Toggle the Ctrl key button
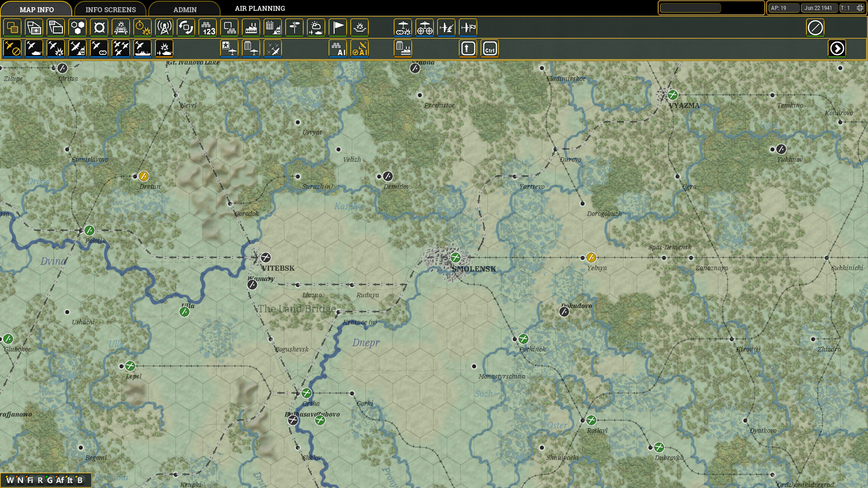Viewport: 868px width, 488px height. pyautogui.click(x=490, y=48)
